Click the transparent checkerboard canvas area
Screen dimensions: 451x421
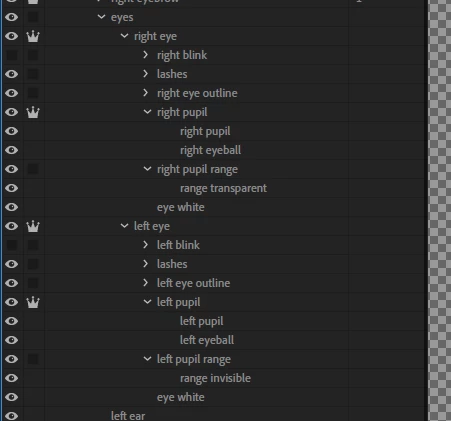(x=439, y=210)
